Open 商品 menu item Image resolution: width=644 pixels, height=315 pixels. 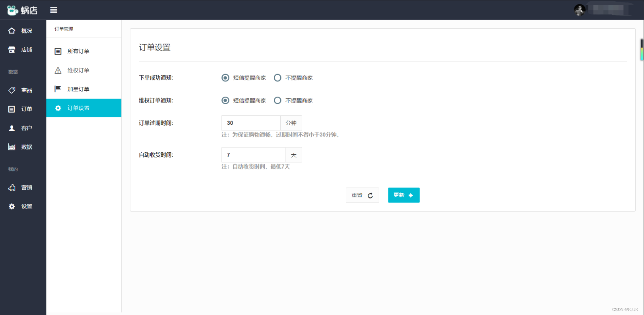coord(23,90)
